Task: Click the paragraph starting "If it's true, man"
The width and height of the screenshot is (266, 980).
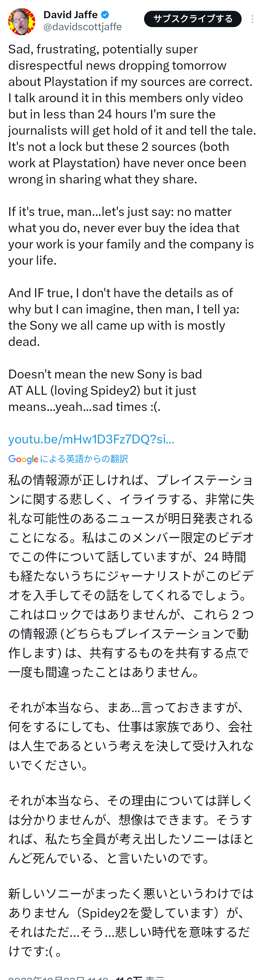Action: click(131, 236)
